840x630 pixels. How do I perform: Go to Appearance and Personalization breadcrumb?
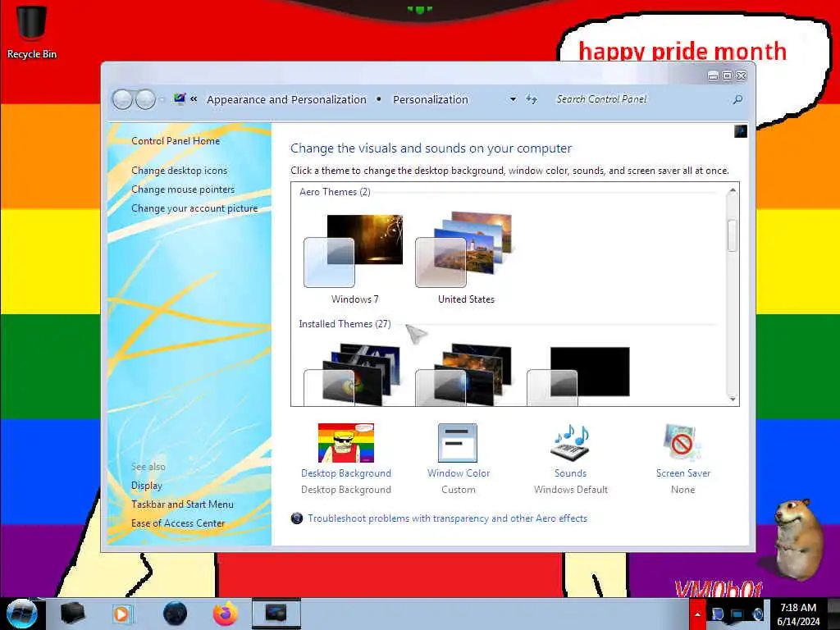(x=286, y=99)
